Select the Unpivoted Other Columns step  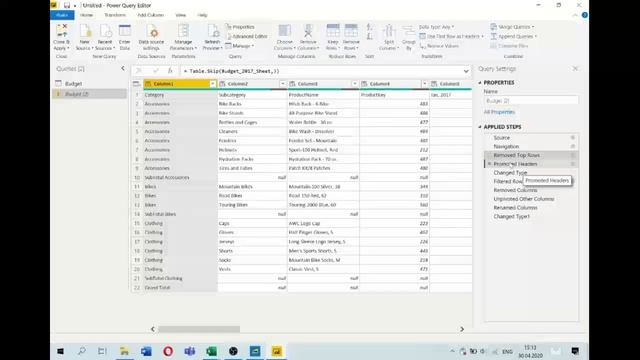click(x=524, y=199)
